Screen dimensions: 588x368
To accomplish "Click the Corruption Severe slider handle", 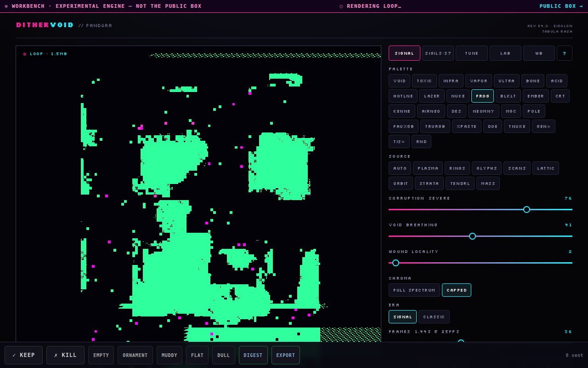I will (526, 209).
